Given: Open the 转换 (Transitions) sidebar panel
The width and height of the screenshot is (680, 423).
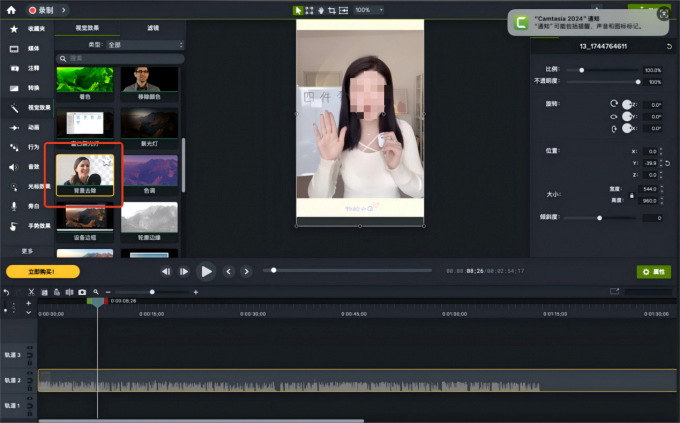Looking at the screenshot, I should [x=22, y=87].
